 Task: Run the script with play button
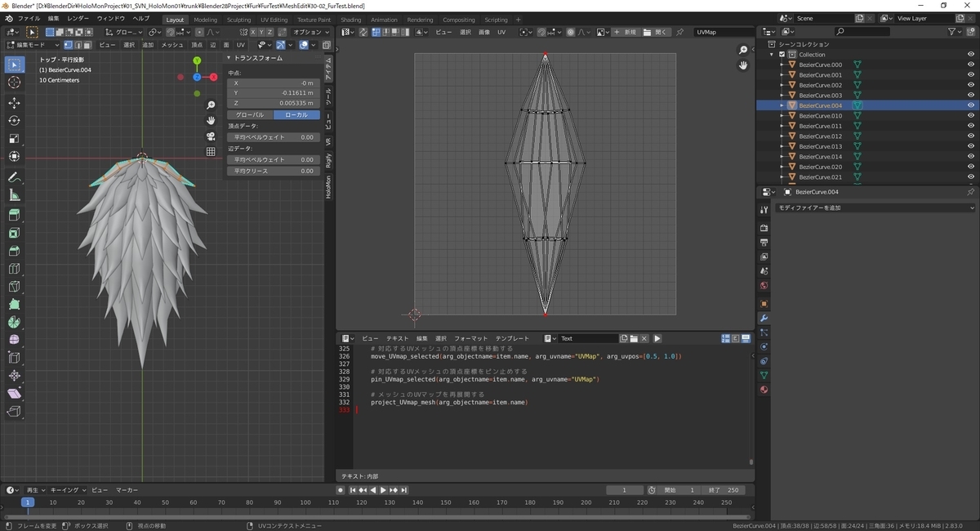tap(657, 338)
